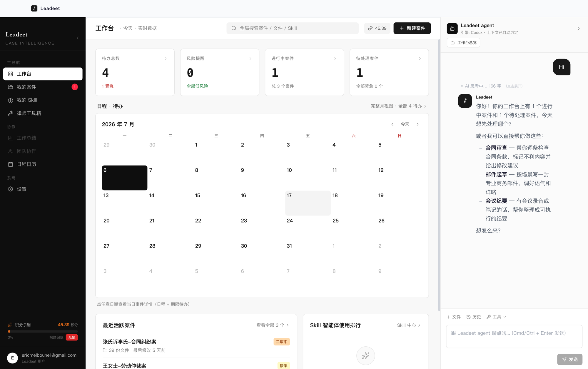Attach a file using 文件 button

tap(454, 317)
